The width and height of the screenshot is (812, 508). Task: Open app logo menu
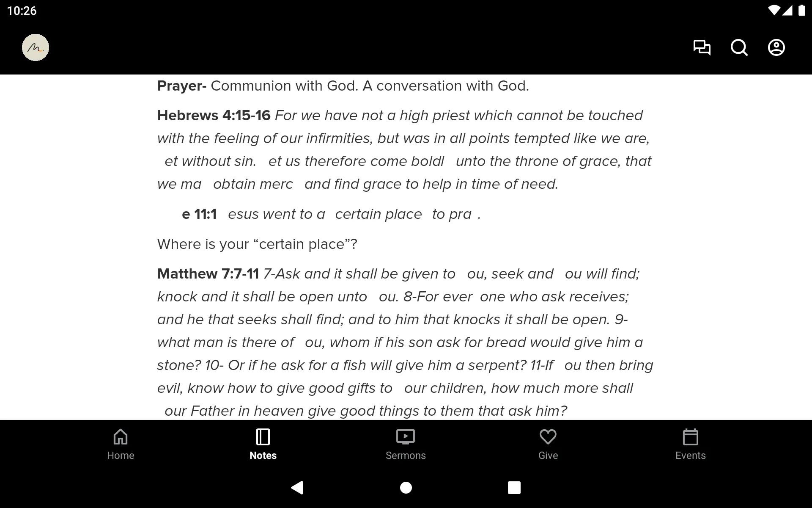35,47
